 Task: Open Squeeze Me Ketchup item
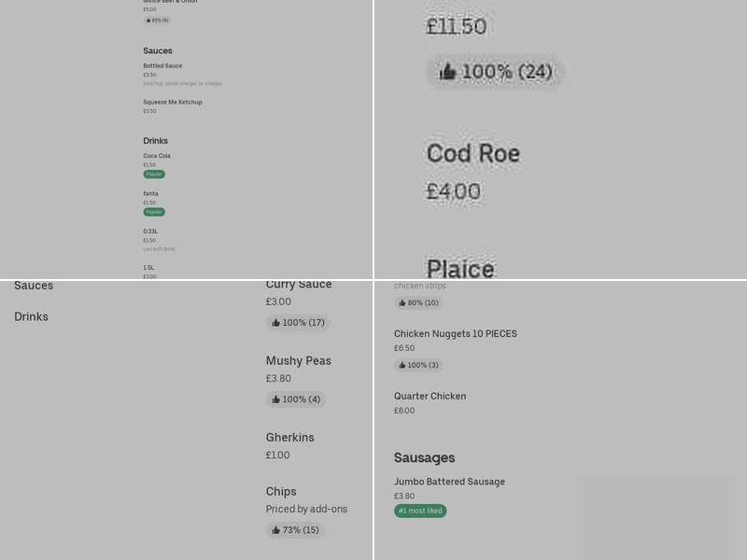[x=173, y=102]
